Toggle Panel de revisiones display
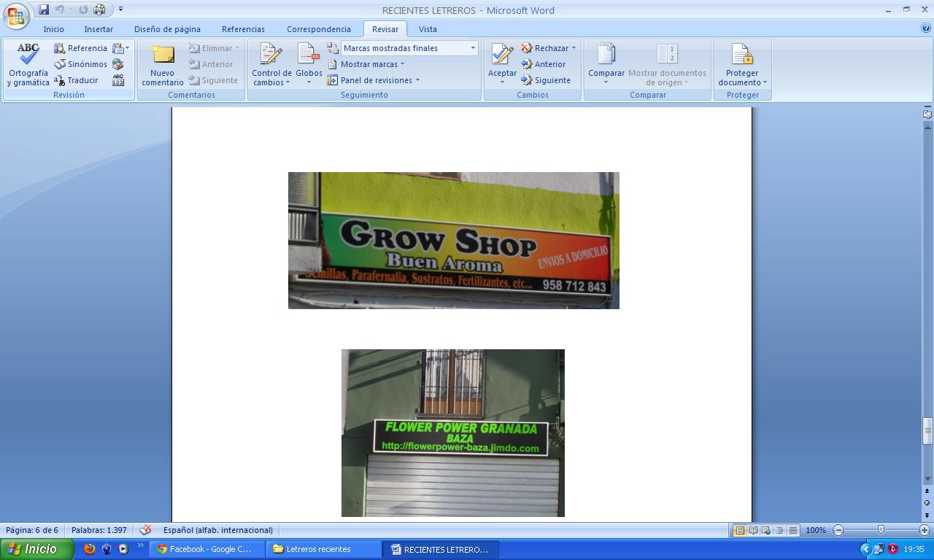This screenshot has width=934, height=560. pos(333,80)
